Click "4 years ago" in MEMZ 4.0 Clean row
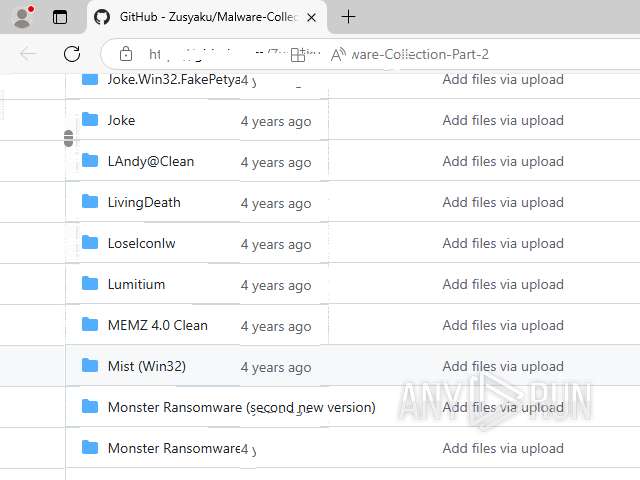 pyautogui.click(x=276, y=327)
